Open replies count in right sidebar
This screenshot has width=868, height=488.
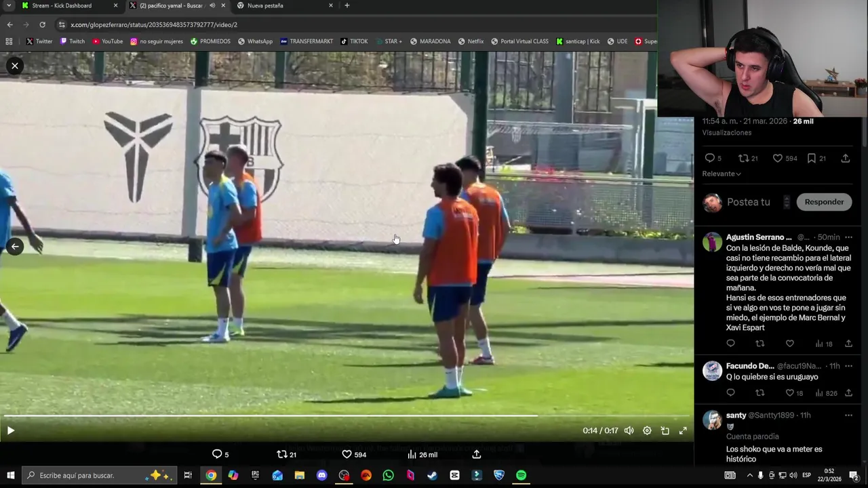click(x=713, y=158)
